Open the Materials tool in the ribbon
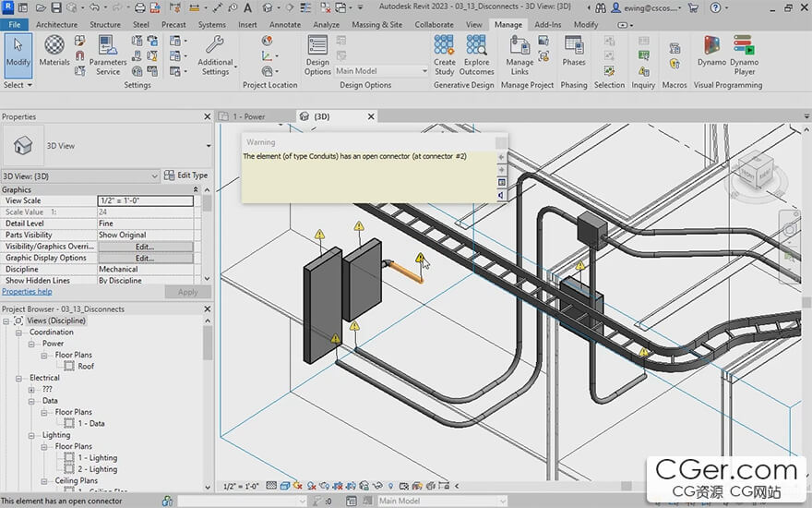Image resolution: width=812 pixels, height=508 pixels. pos(54,51)
